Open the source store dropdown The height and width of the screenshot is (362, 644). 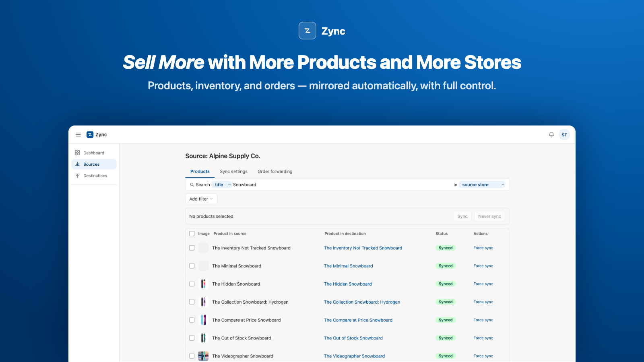point(482,185)
